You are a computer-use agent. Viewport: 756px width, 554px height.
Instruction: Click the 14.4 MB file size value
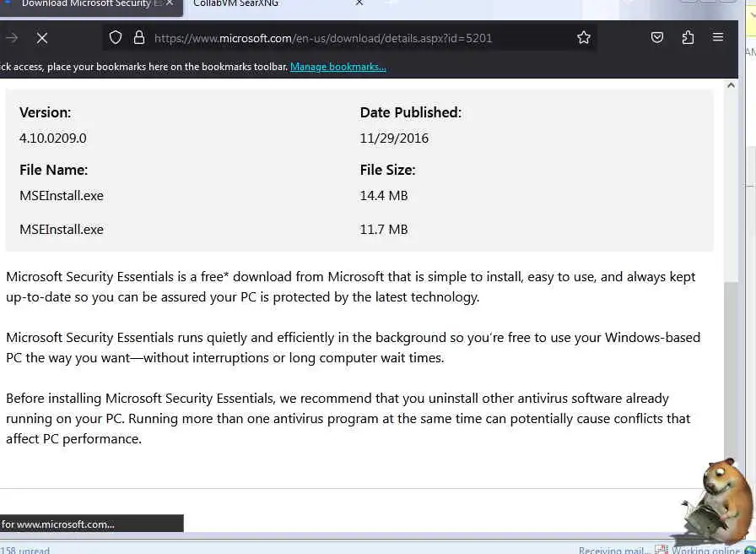[384, 196]
